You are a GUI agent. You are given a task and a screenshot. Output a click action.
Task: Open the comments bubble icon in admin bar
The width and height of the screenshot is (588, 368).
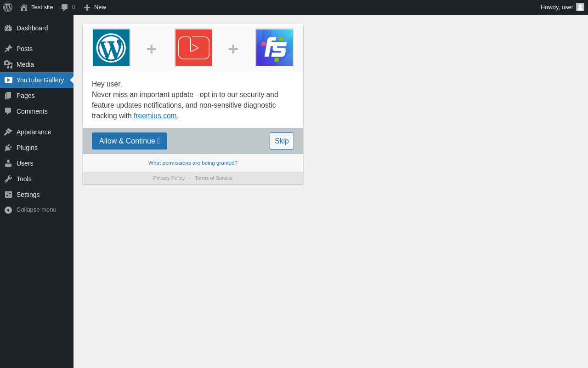[x=65, y=7]
